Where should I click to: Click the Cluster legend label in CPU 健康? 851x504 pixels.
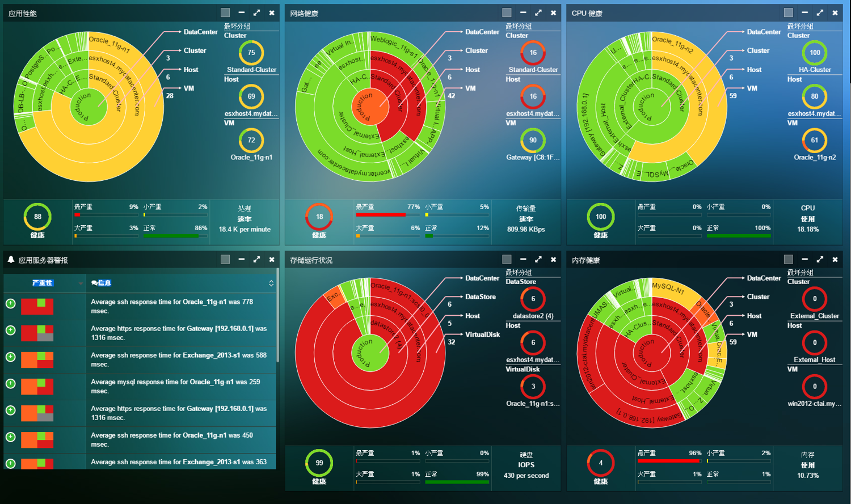pyautogui.click(x=758, y=50)
